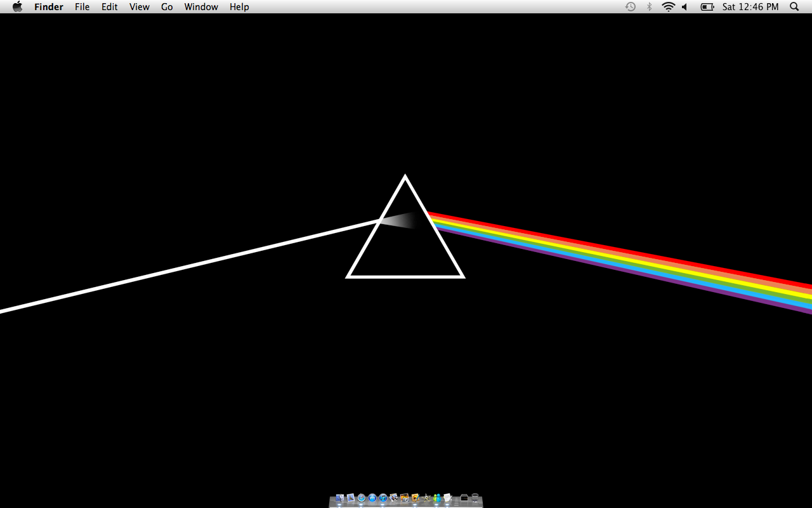Click the battery status icon
Viewport: 812px width, 508px height.
click(x=707, y=7)
